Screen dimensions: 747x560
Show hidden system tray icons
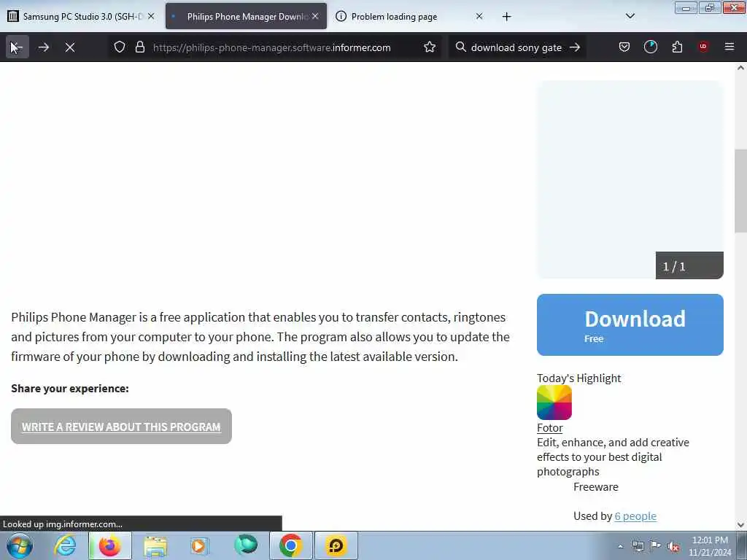[x=620, y=547]
